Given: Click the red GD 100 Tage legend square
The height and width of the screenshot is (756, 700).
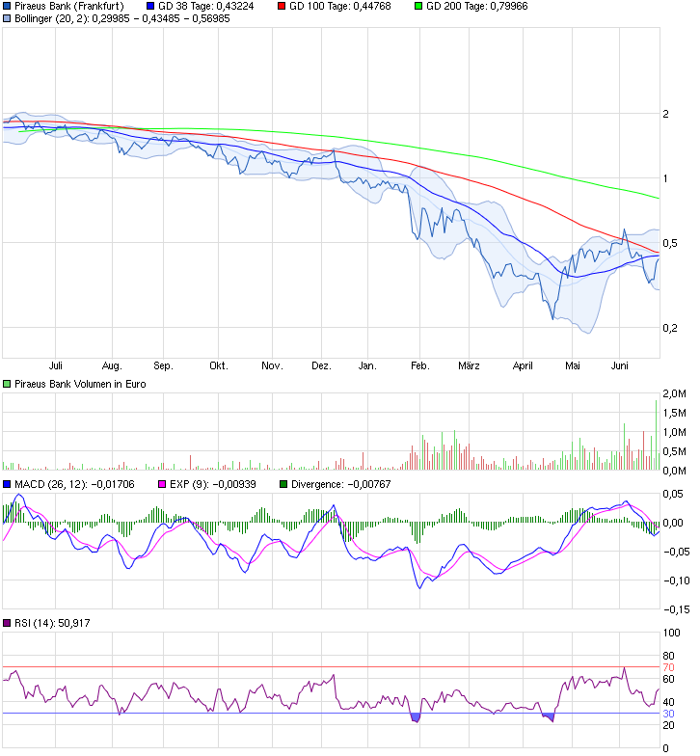Looking at the screenshot, I should [x=282, y=6].
